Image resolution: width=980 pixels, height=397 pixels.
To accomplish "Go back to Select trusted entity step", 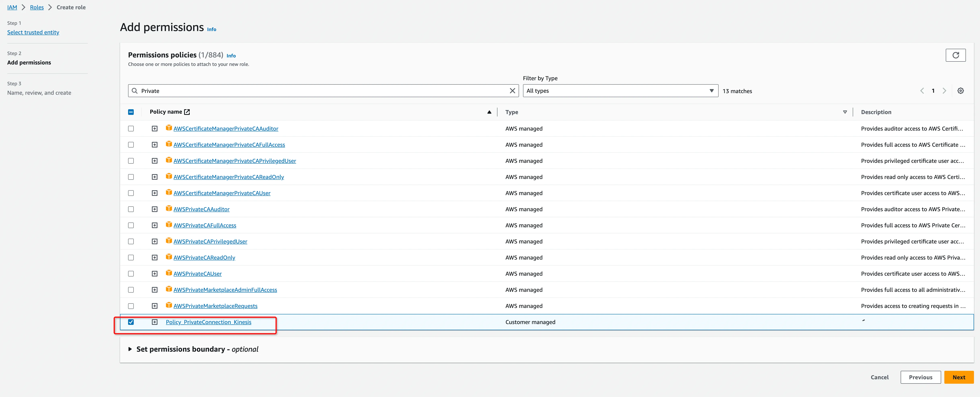I will (33, 32).
